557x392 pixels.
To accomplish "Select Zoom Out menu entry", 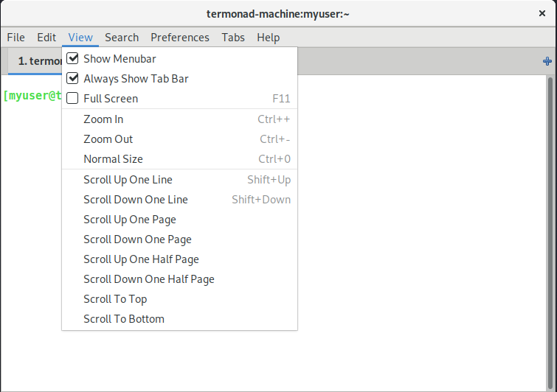I will (x=179, y=139).
